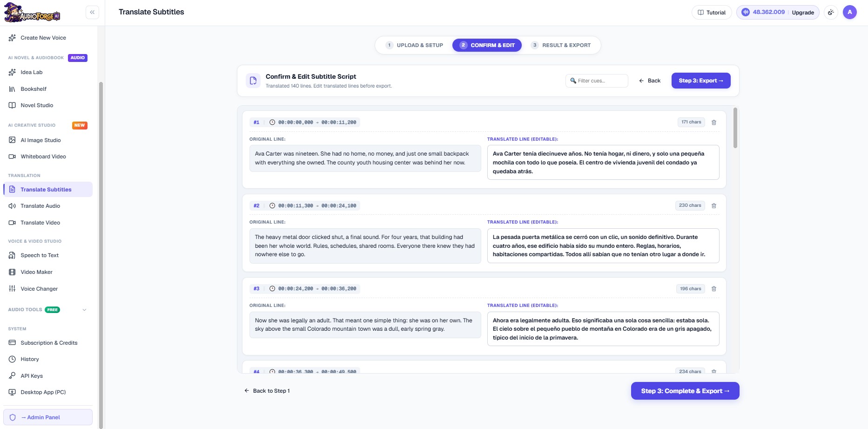Switch to Upload & Setup step
868x429 pixels.
click(x=414, y=45)
